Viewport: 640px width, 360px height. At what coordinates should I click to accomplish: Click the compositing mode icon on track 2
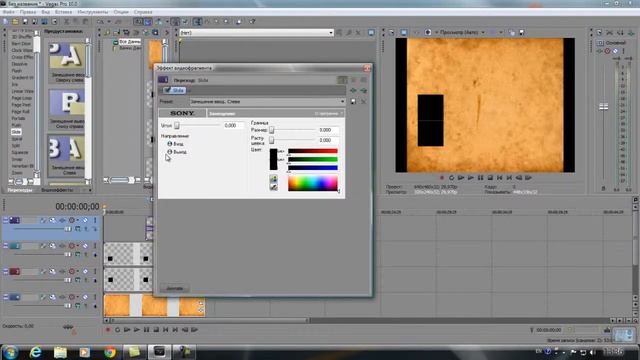point(78,254)
